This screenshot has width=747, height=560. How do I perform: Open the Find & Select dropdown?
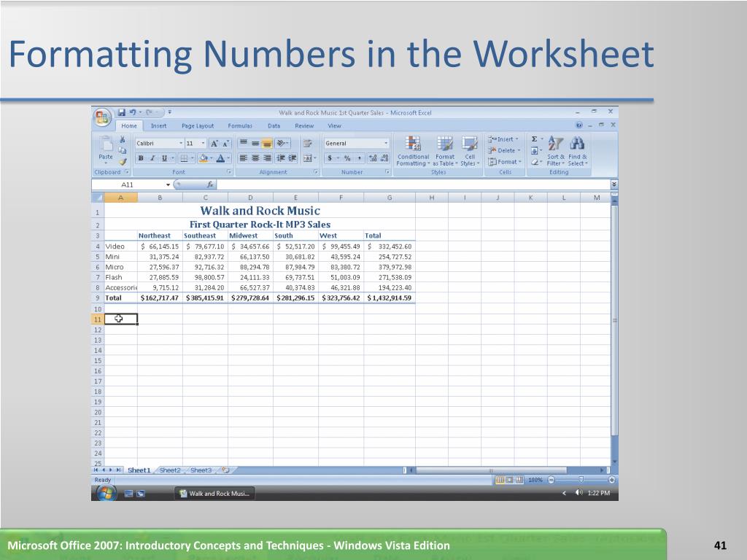click(578, 151)
